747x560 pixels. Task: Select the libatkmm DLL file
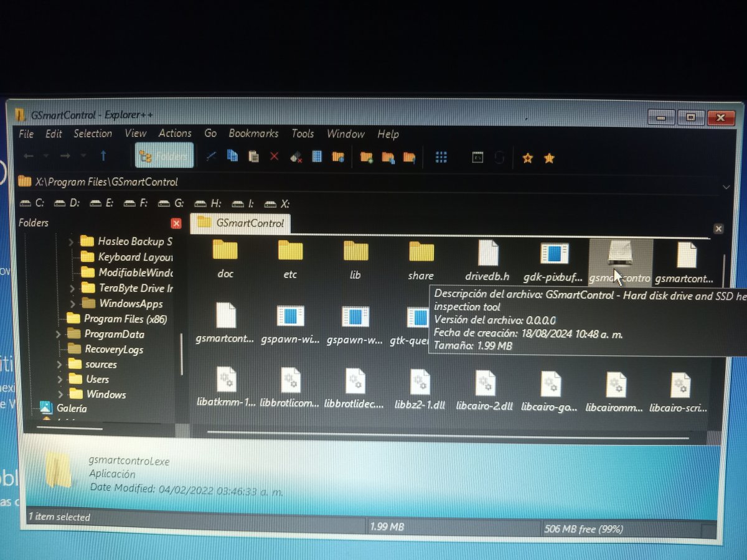[x=225, y=387]
